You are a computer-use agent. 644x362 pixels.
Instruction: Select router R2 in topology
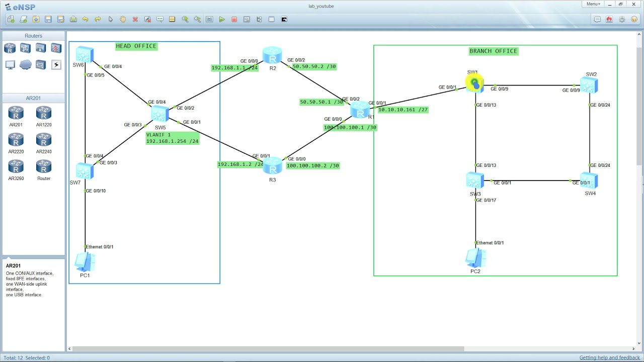272,55
